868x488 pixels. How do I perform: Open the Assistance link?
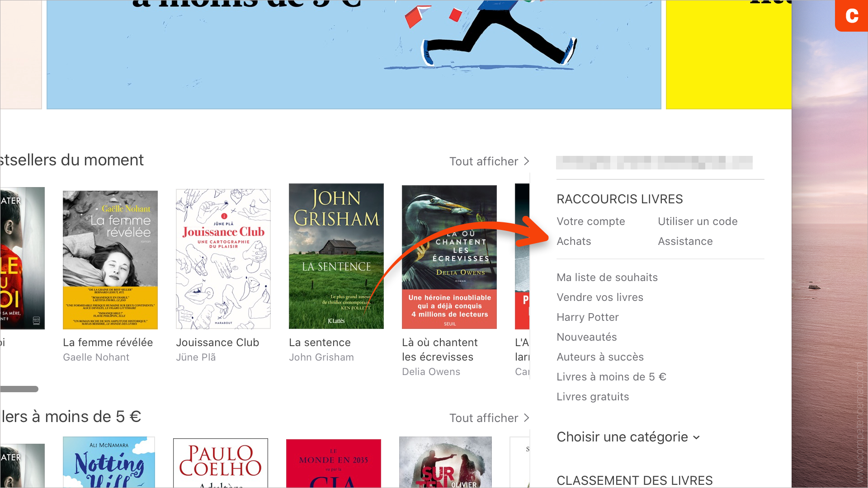(x=685, y=241)
